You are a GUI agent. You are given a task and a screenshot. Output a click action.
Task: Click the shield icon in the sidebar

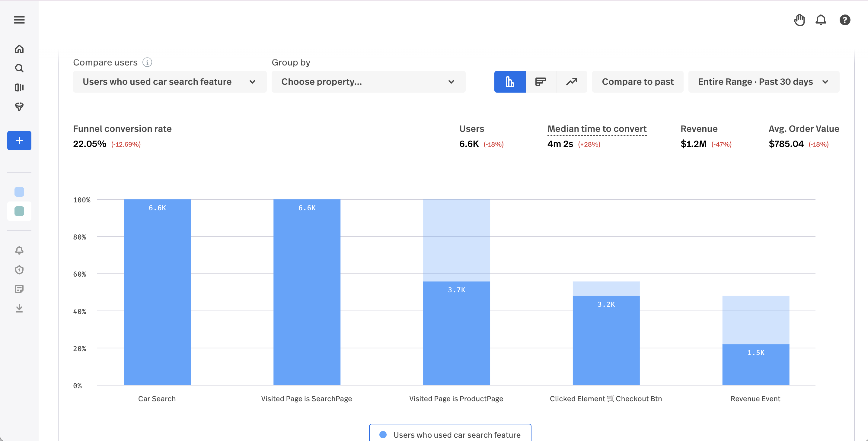pyautogui.click(x=19, y=270)
